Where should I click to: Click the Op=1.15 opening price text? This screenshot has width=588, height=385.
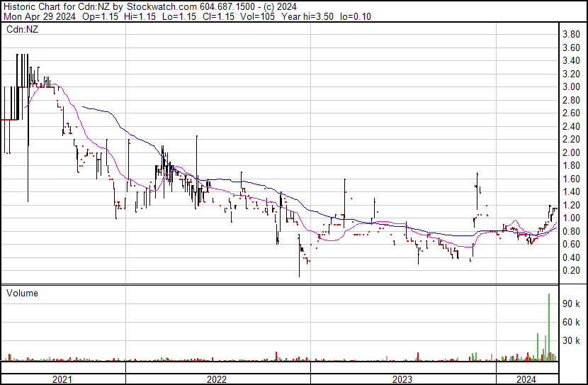click(100, 16)
